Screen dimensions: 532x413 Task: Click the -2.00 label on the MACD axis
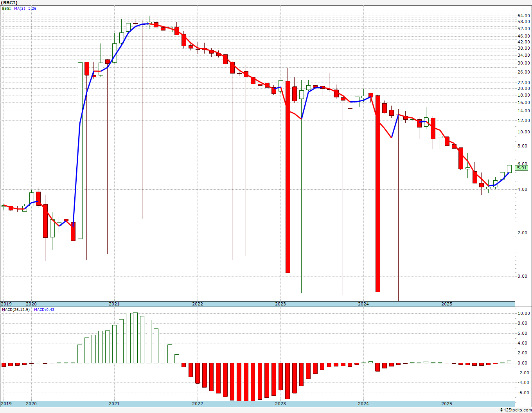pyautogui.click(x=524, y=373)
